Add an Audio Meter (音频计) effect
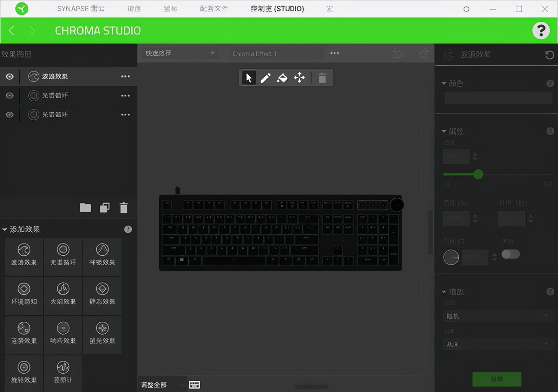The width and height of the screenshot is (558, 392). (63, 374)
